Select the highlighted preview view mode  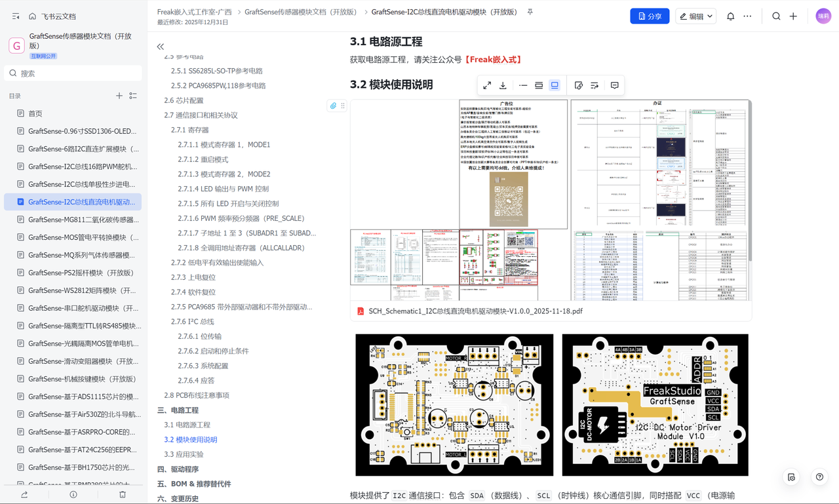coord(555,85)
